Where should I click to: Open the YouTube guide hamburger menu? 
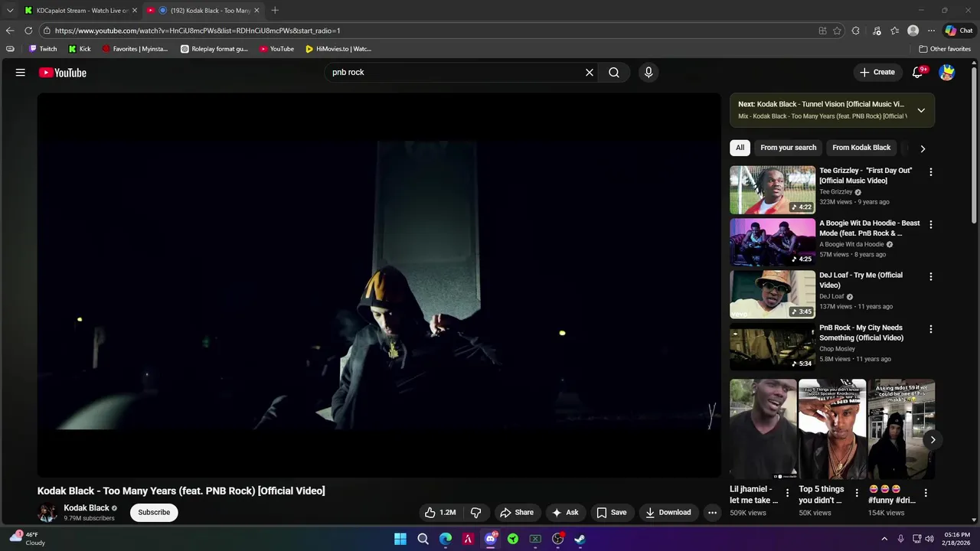pos(21,73)
